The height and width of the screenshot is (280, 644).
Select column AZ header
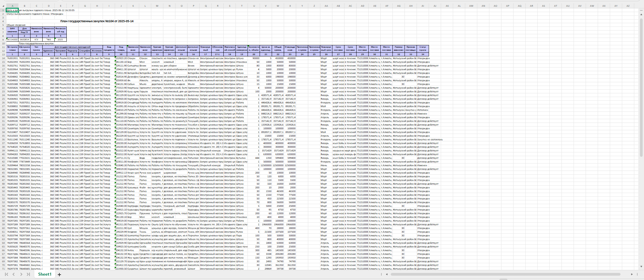point(628,6)
